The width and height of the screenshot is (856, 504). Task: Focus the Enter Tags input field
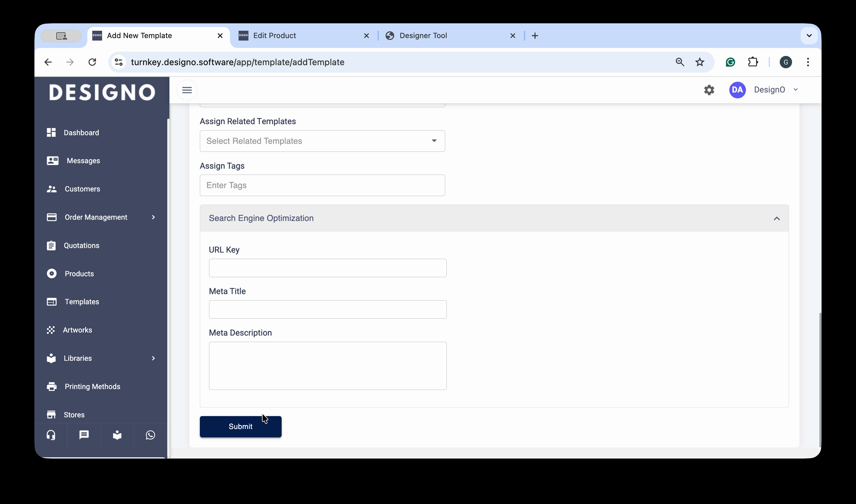click(322, 185)
